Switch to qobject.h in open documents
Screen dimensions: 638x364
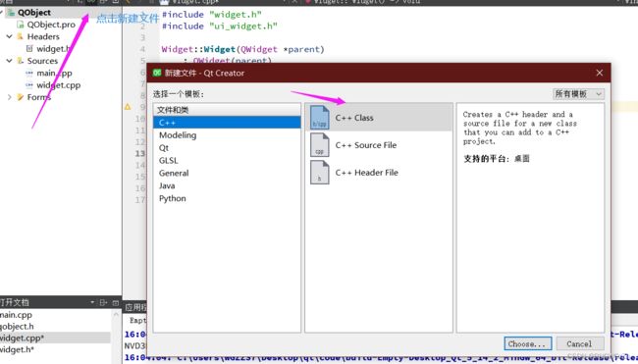[x=17, y=326]
